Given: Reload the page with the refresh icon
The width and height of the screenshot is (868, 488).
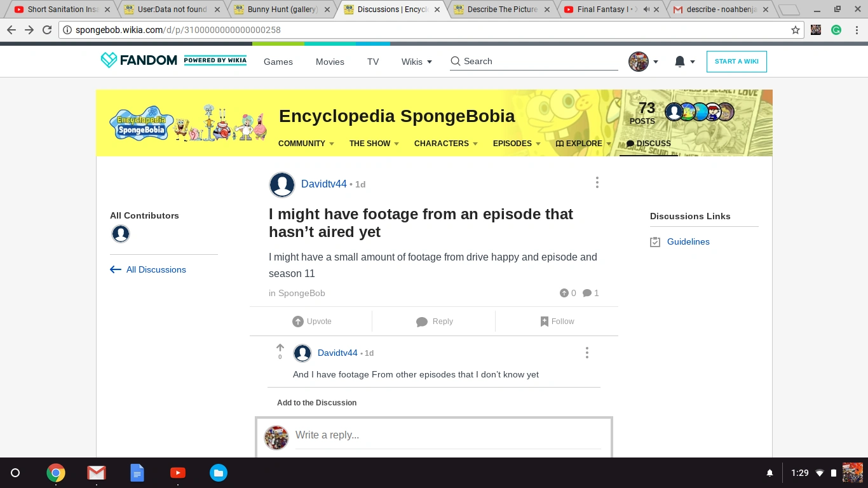Looking at the screenshot, I should [47, 30].
